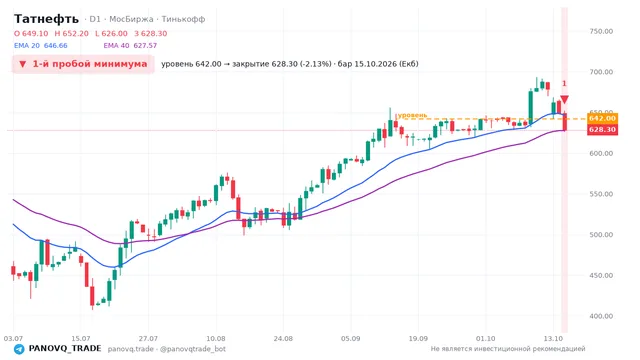640x360 pixels.
Task: Click the 03.07 date axis label
Action: 13,339
